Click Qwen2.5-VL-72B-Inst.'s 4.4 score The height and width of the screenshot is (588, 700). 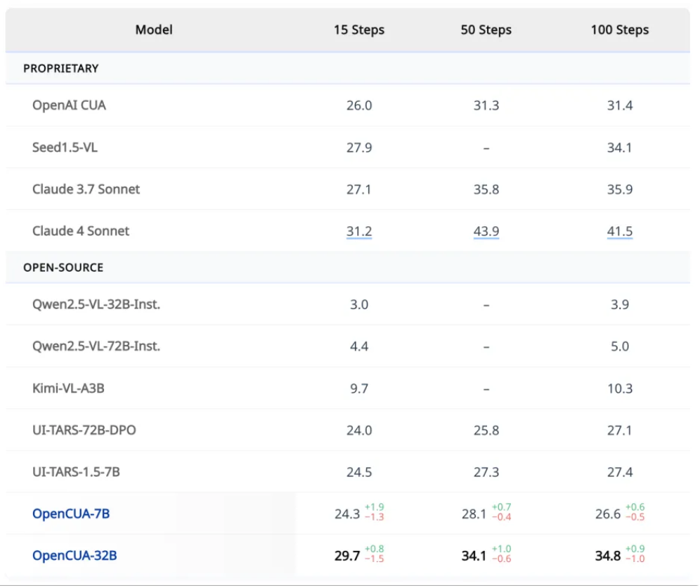(x=359, y=346)
